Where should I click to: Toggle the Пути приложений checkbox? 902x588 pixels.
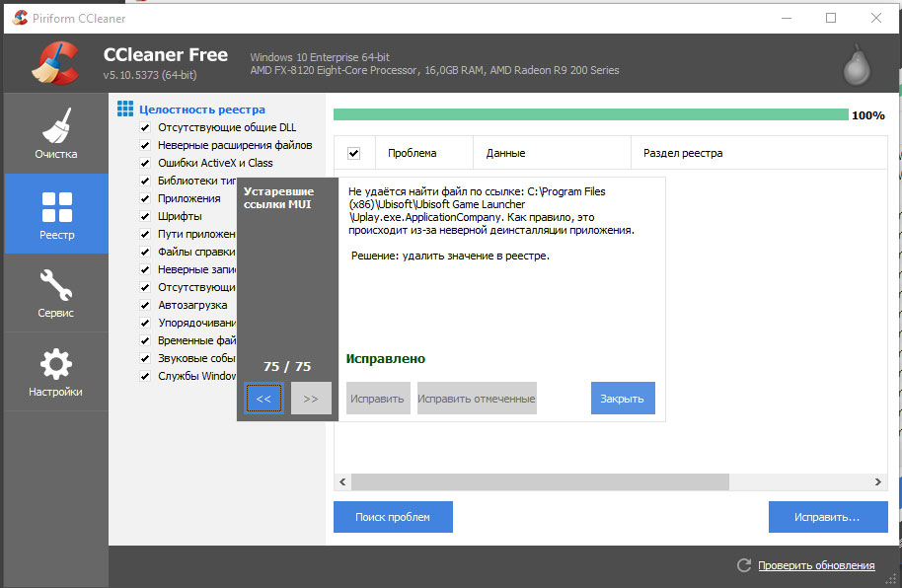tap(145, 235)
